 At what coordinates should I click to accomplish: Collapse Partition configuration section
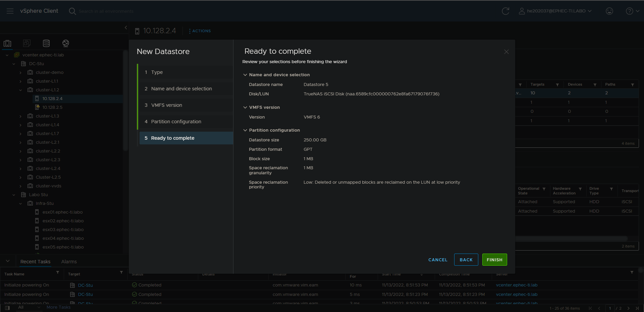point(245,130)
